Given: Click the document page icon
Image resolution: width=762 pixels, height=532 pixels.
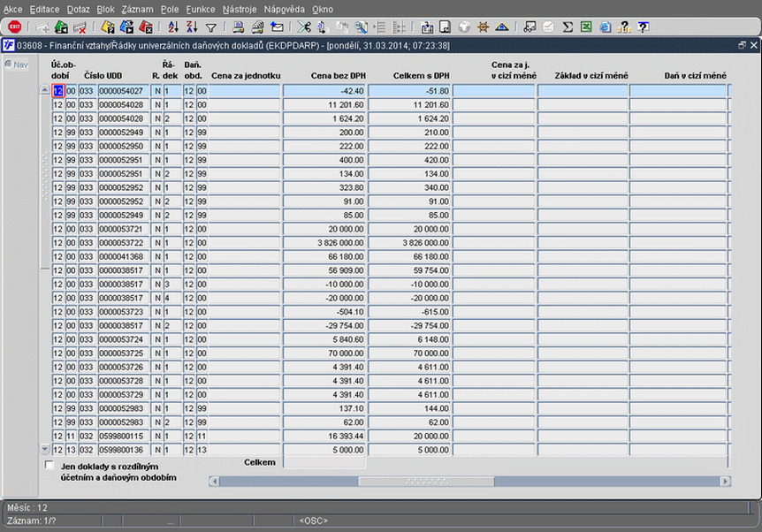Looking at the screenshot, I should (x=446, y=27).
